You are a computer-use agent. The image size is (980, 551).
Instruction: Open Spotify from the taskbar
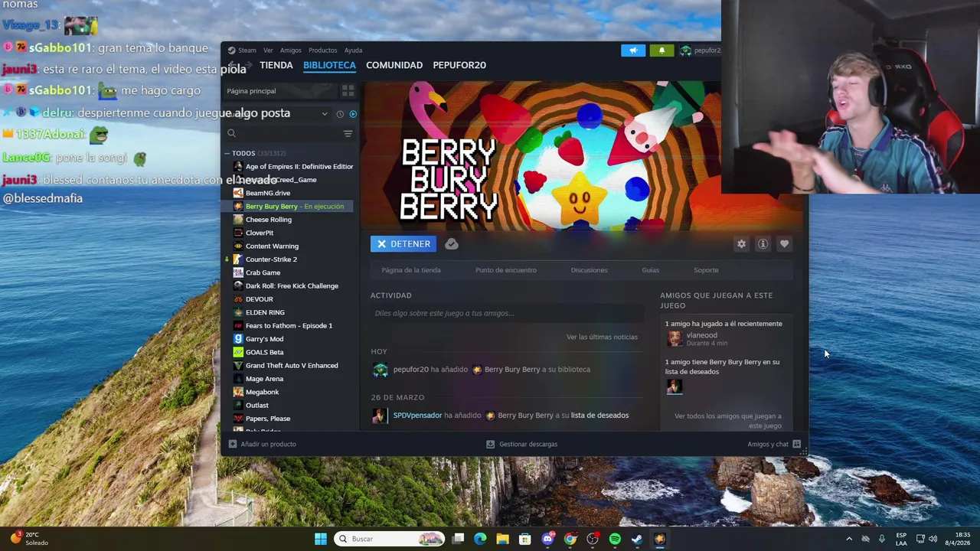tap(615, 539)
